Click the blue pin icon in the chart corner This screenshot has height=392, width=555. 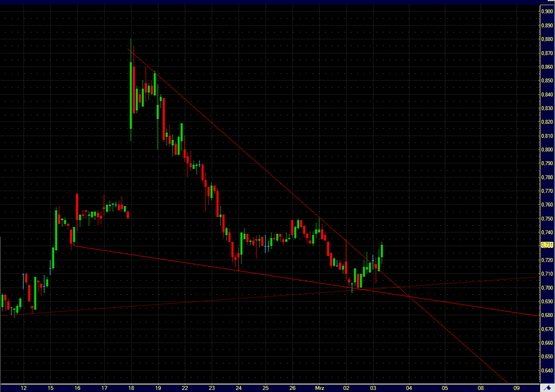(547, 387)
